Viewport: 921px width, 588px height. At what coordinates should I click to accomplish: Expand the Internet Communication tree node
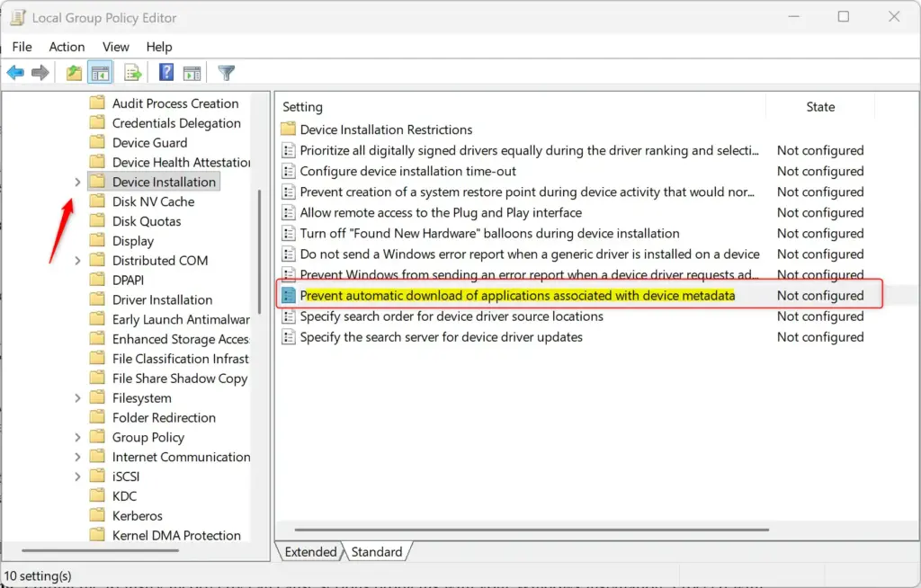pyautogui.click(x=77, y=457)
